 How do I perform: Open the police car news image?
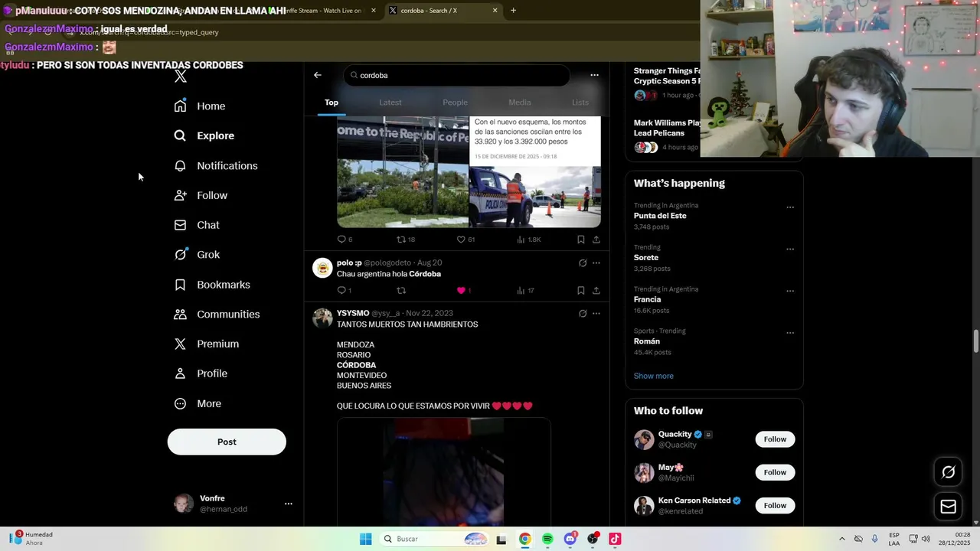click(x=535, y=172)
